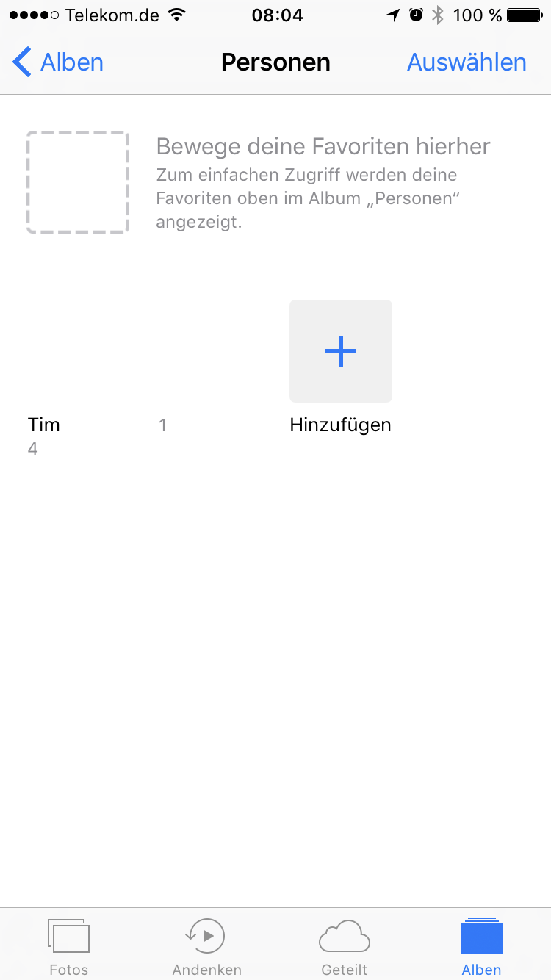Tap the Bewege deine Favoriten hierher heading

click(323, 146)
